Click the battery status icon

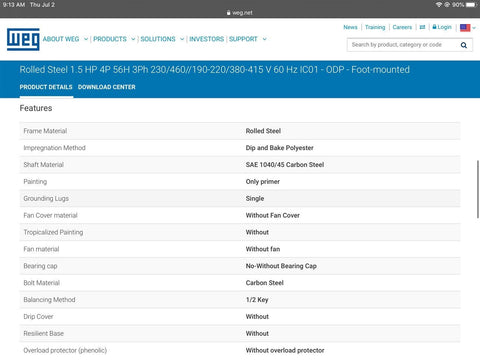click(x=472, y=5)
